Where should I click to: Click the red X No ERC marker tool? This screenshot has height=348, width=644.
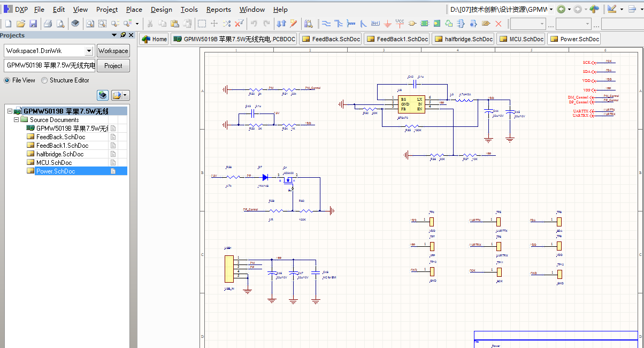[x=499, y=24]
